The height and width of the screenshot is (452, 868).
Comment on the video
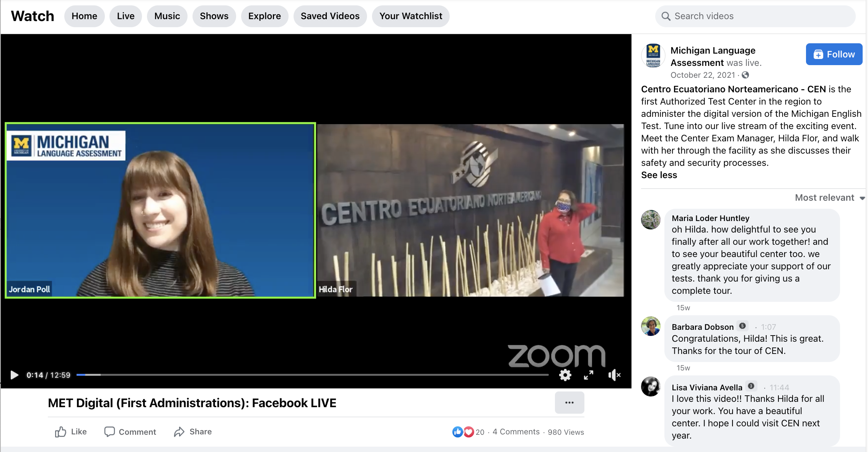coord(130,432)
